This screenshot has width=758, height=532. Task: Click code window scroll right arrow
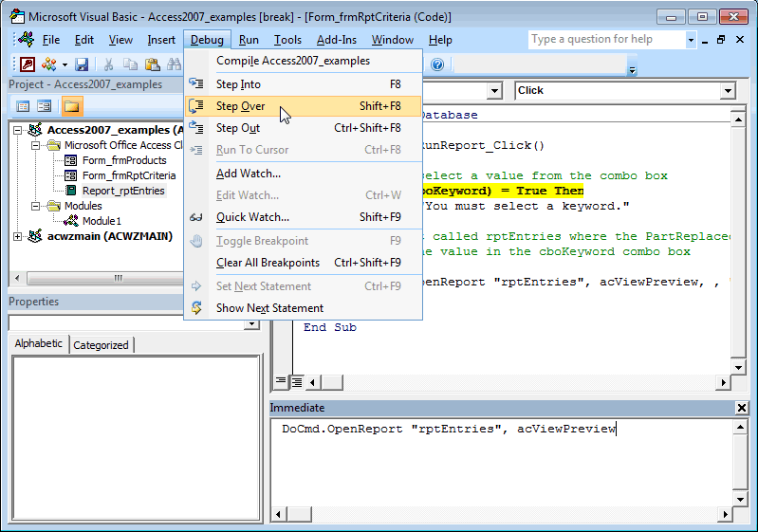723,383
